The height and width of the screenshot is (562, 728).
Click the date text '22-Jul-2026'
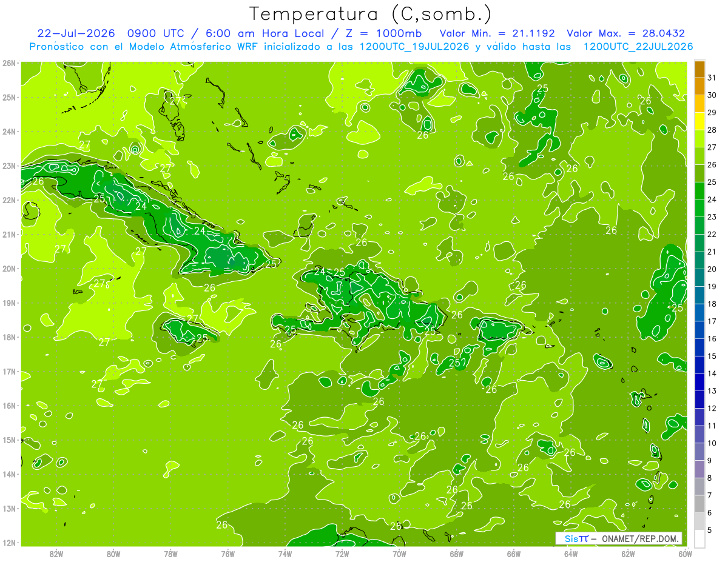[76, 33]
